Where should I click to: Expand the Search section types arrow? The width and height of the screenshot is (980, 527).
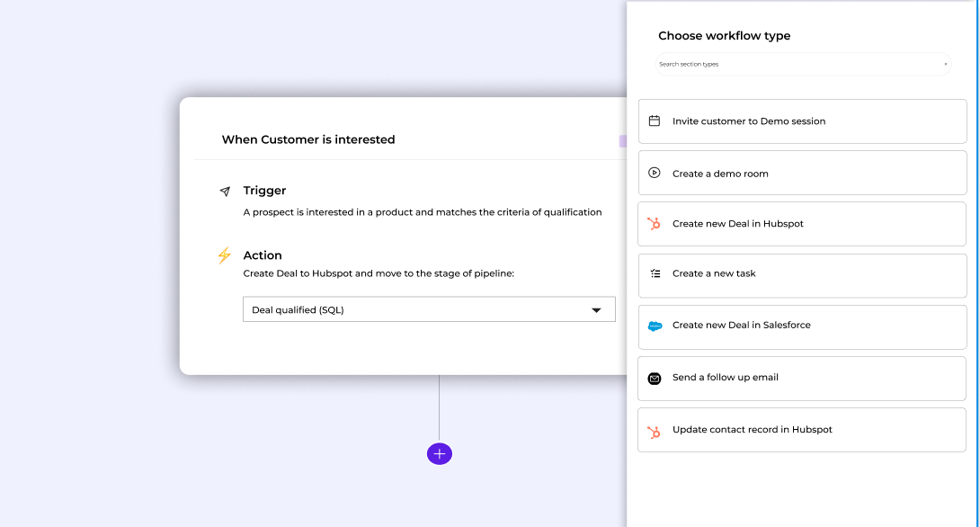(945, 65)
